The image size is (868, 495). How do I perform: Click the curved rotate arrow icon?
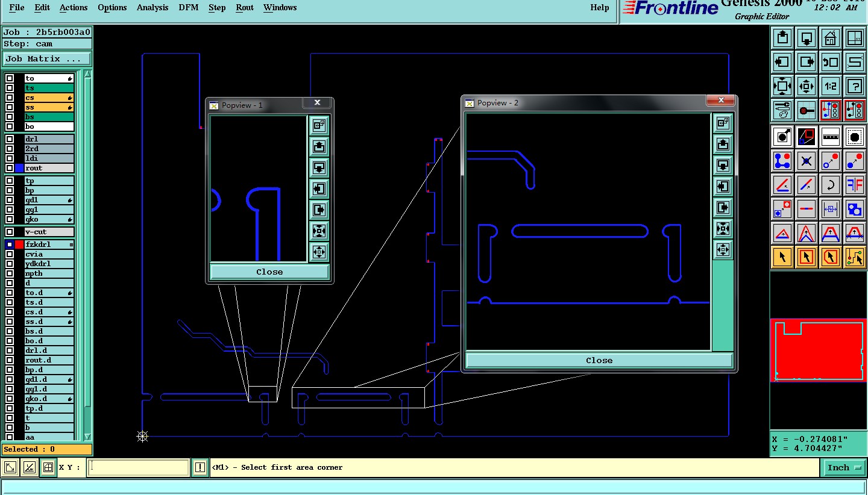point(831,185)
